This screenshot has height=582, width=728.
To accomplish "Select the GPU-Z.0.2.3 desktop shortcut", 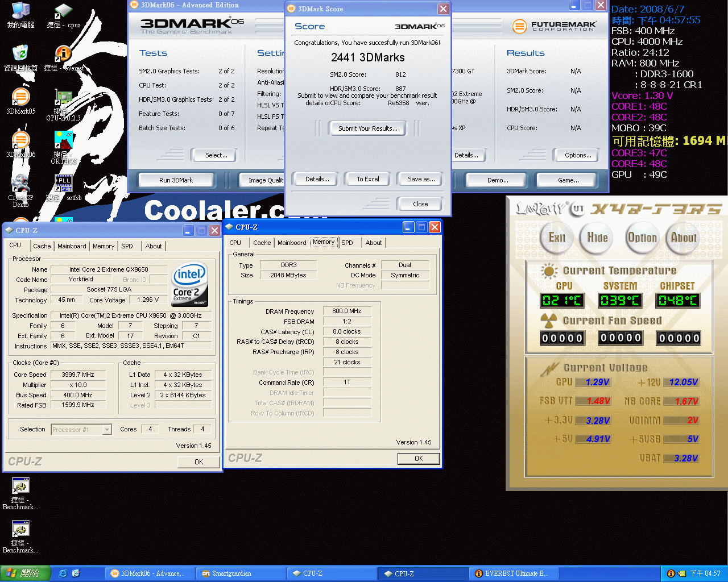I will click(63, 105).
